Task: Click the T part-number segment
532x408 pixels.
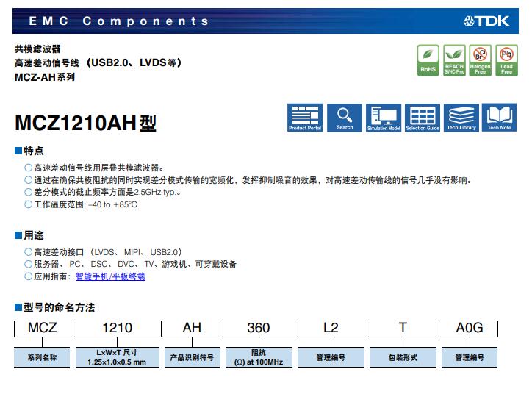Action: point(403,328)
